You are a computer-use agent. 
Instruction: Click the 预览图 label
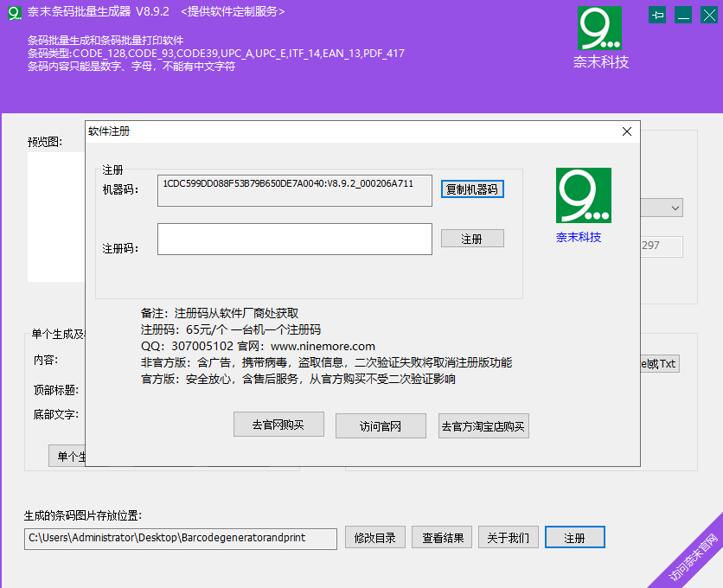coord(45,142)
